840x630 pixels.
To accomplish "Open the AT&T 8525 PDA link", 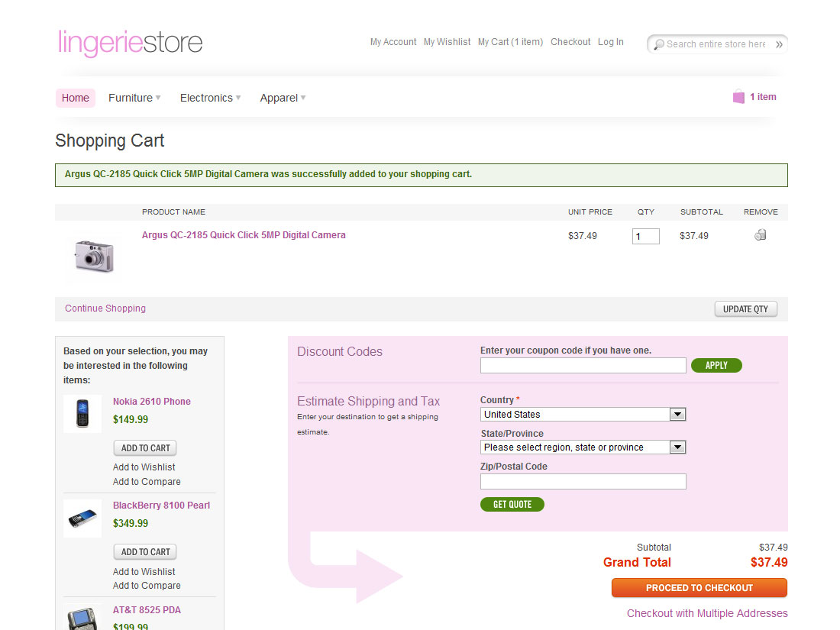I will tap(147, 610).
